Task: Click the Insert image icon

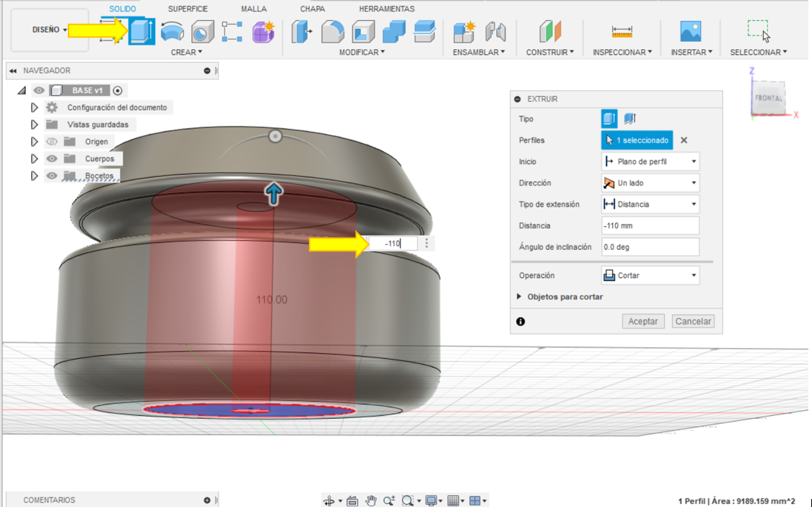Action: pos(691,32)
